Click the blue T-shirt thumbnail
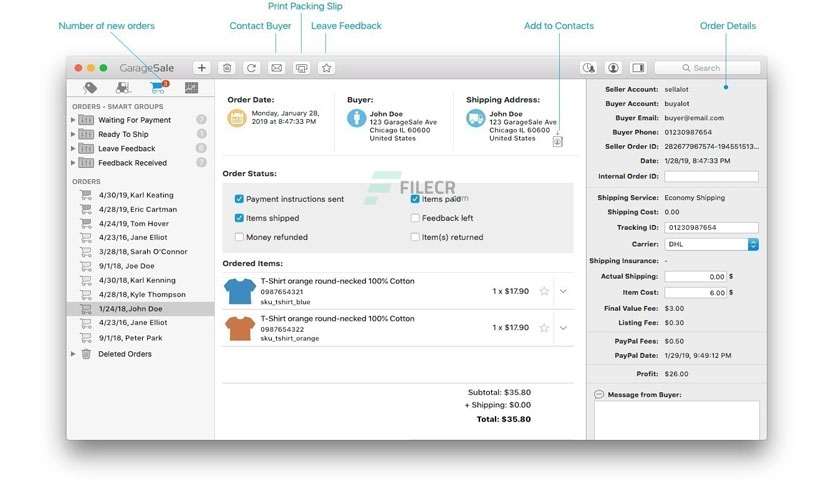The width and height of the screenshot is (836, 484). pos(239,291)
